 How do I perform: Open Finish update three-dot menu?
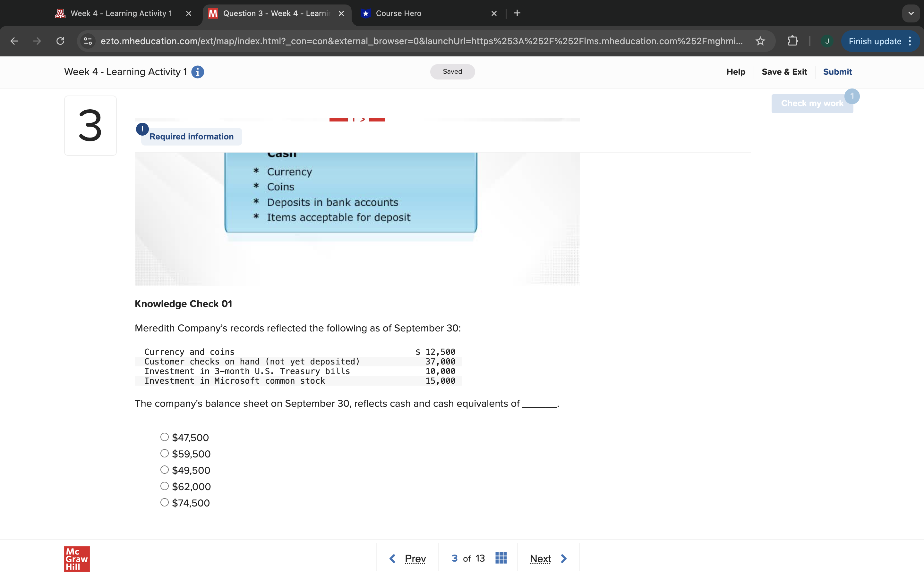tap(910, 41)
